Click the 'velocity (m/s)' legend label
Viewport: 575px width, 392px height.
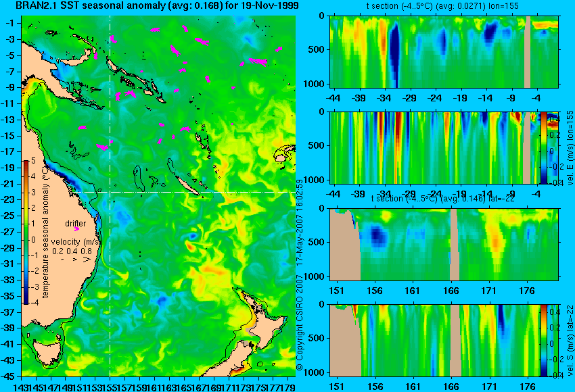[x=76, y=242]
